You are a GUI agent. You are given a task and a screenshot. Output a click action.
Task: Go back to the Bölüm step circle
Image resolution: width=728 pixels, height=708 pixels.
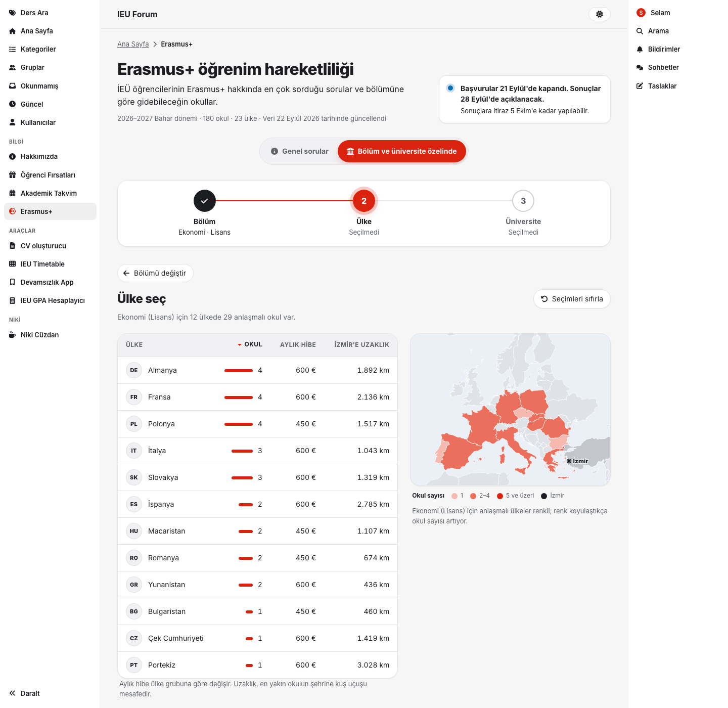pos(205,201)
